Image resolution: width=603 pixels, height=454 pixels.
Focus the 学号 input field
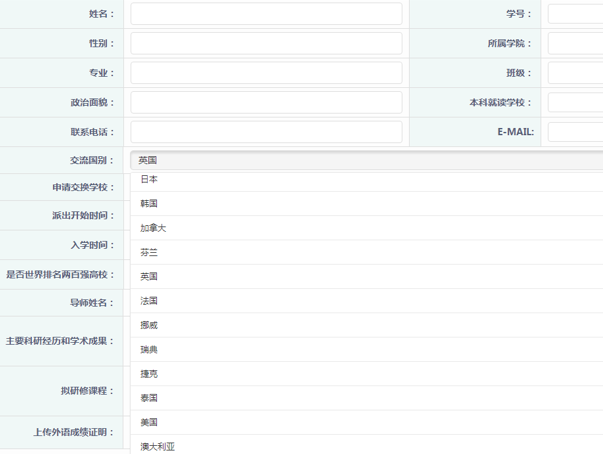(x=576, y=14)
